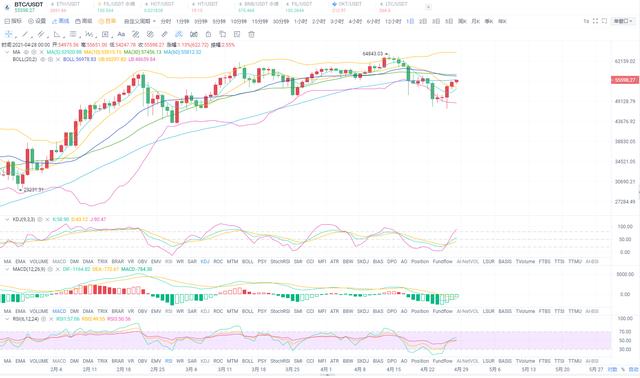Select the horizontal lines drawing tool

click(x=73, y=34)
